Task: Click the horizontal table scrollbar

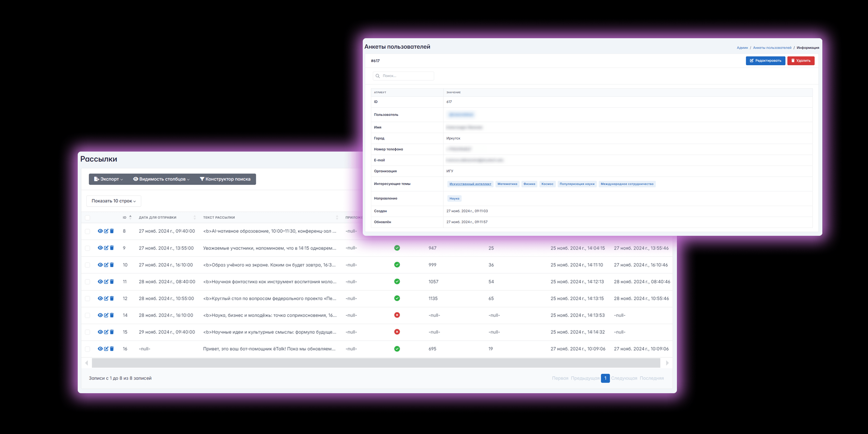Action: pyautogui.click(x=376, y=363)
